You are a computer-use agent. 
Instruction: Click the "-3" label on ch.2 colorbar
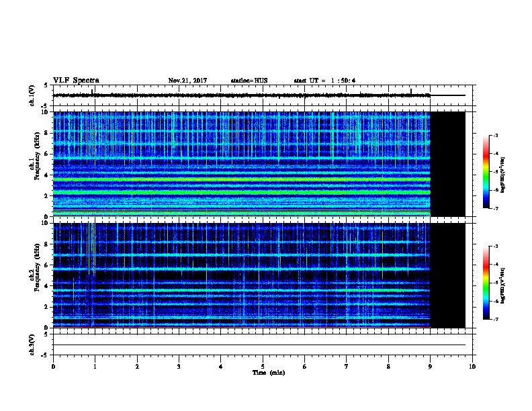[x=496, y=246]
